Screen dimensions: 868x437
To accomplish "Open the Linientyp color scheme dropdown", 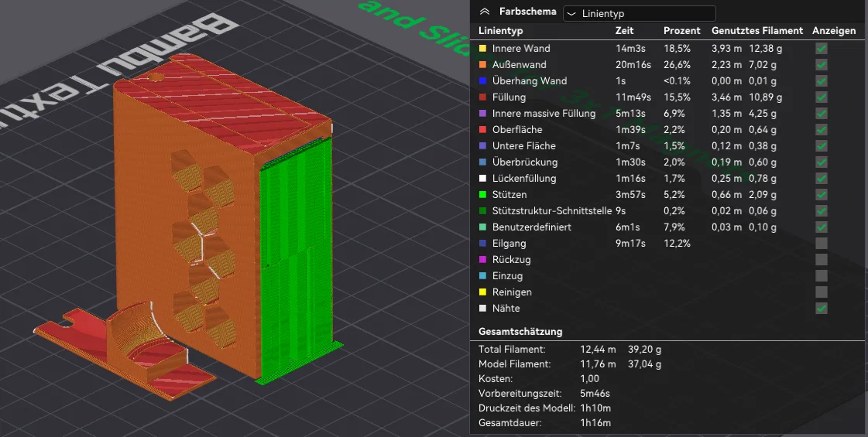I will click(640, 13).
